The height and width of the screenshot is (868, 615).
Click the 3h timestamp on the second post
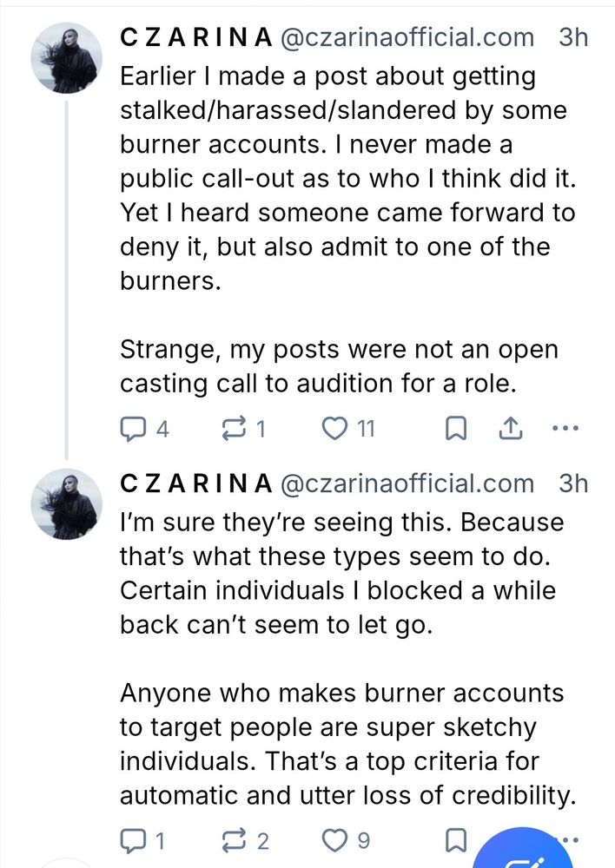tap(572, 483)
